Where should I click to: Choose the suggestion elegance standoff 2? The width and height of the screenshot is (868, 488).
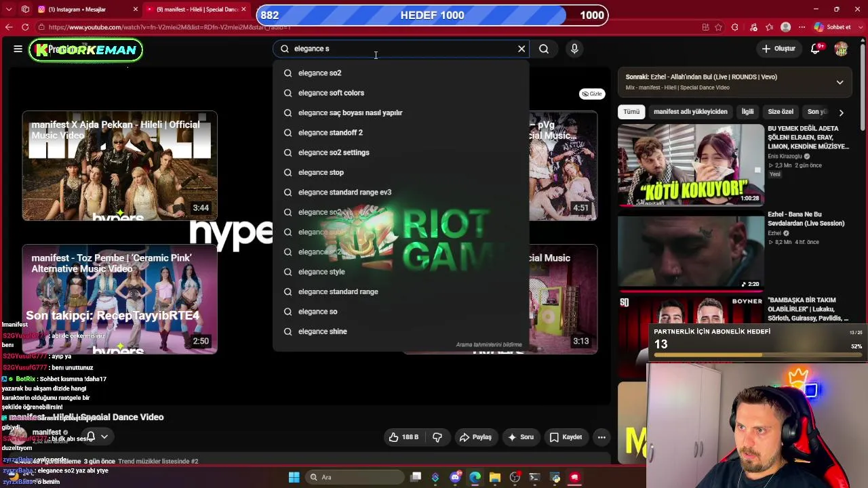point(401,133)
